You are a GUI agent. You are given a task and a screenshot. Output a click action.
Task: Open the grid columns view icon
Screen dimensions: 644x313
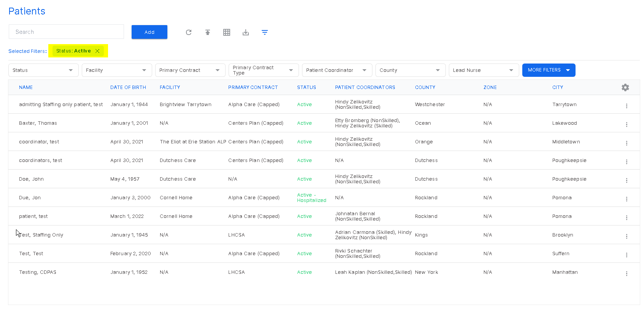click(227, 32)
